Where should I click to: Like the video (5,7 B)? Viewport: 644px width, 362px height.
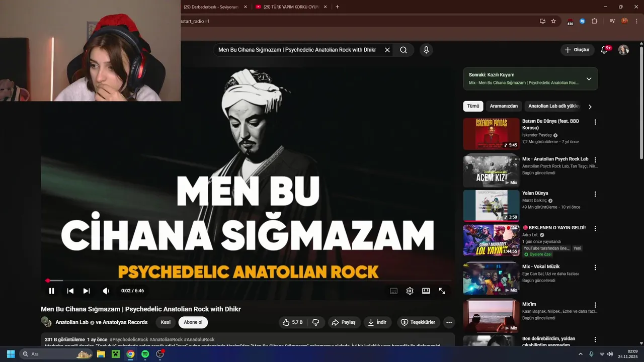click(292, 322)
